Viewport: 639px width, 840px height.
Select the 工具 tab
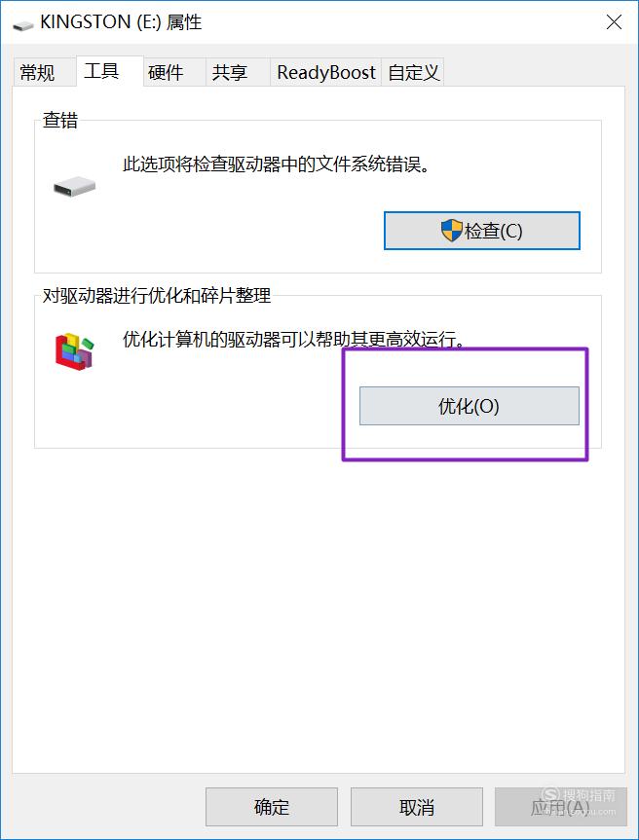click(x=101, y=71)
